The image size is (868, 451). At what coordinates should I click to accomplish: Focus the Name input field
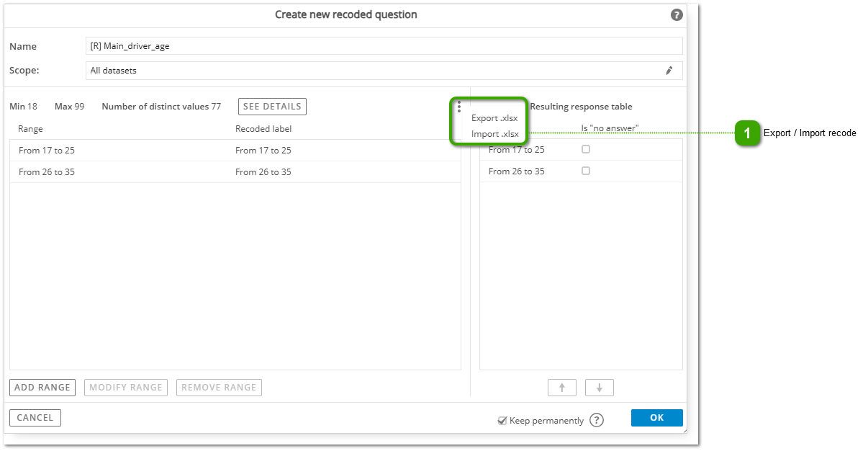384,46
